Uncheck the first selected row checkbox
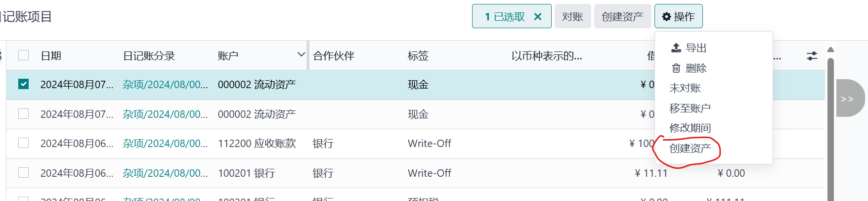The height and width of the screenshot is (201, 868). [23, 84]
